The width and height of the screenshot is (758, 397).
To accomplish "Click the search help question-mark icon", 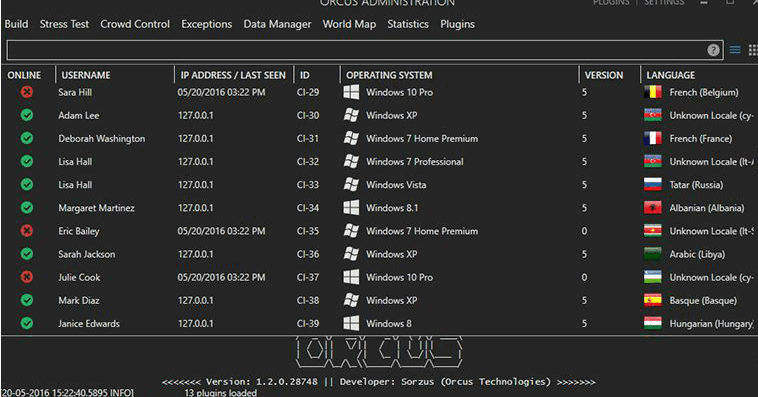I will pos(714,50).
